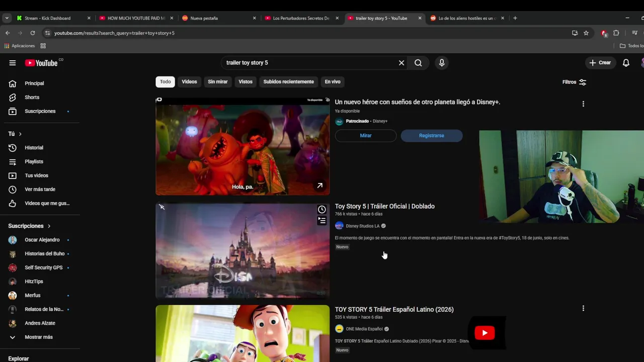The height and width of the screenshot is (362, 644).
Task: Switch to Lo de los aliens hostiles tab
Action: [467, 18]
